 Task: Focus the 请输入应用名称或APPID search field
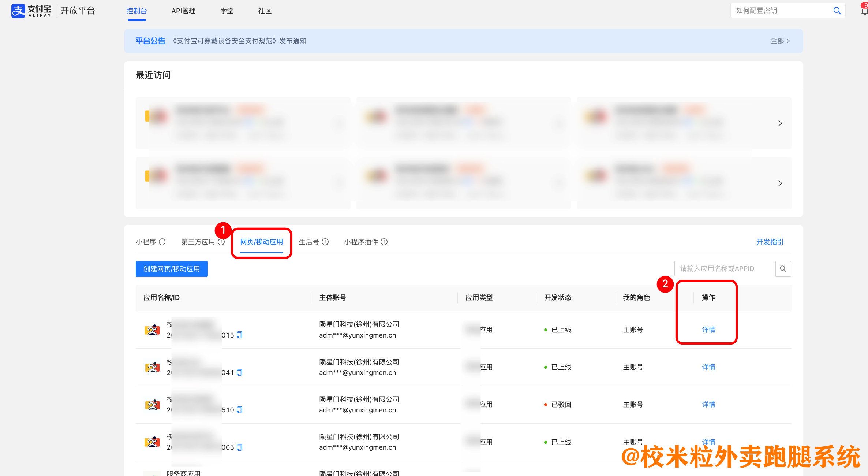[x=724, y=269]
